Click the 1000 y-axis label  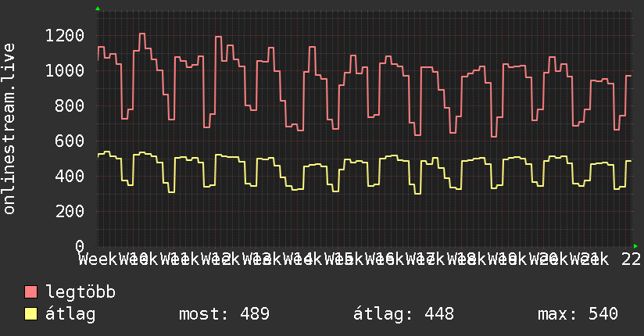click(65, 70)
